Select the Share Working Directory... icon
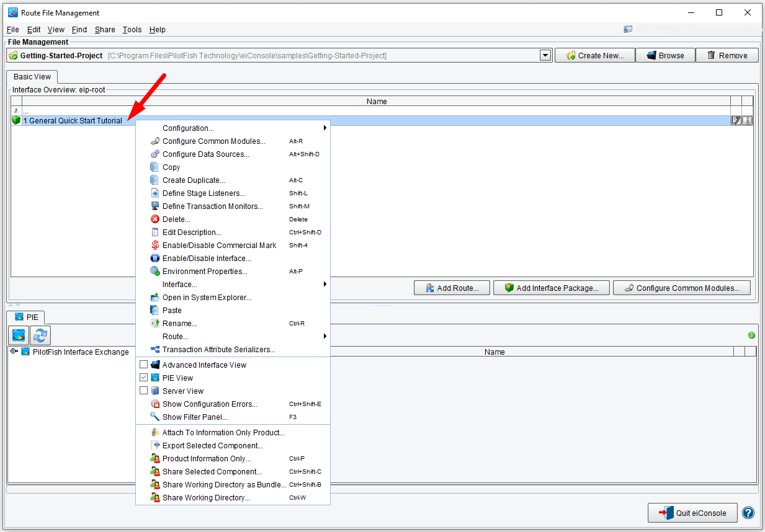The image size is (765, 532). 155,498
